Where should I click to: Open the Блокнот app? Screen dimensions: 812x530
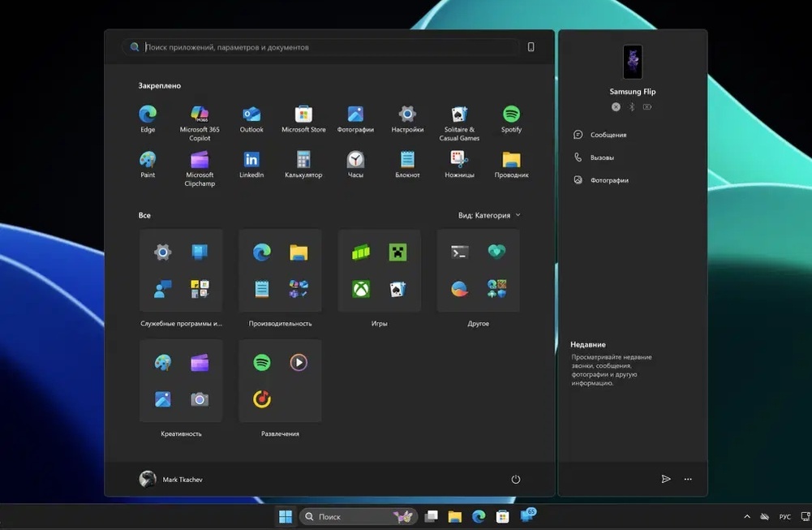[x=407, y=164]
